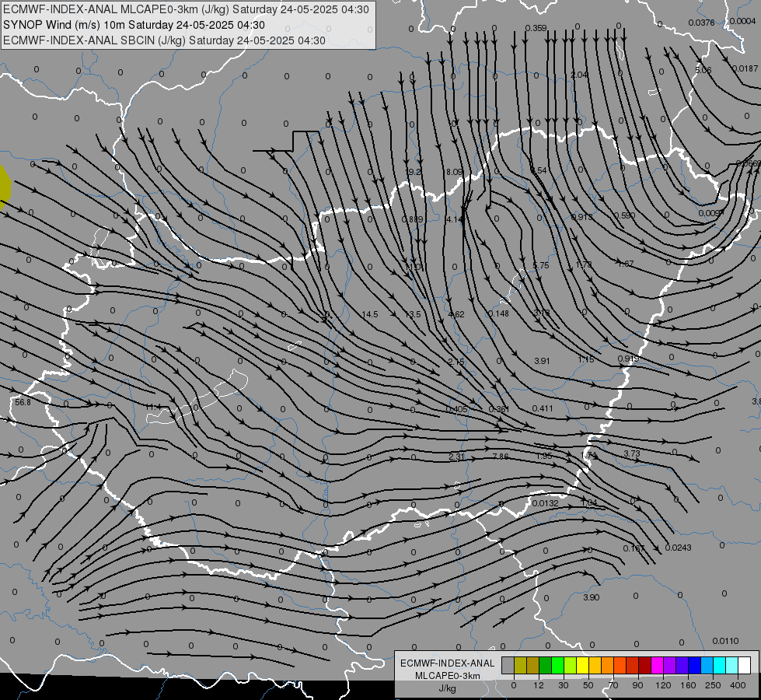This screenshot has height=700, width=761.
Task: Select the map value 2.15
Action: tap(456, 362)
